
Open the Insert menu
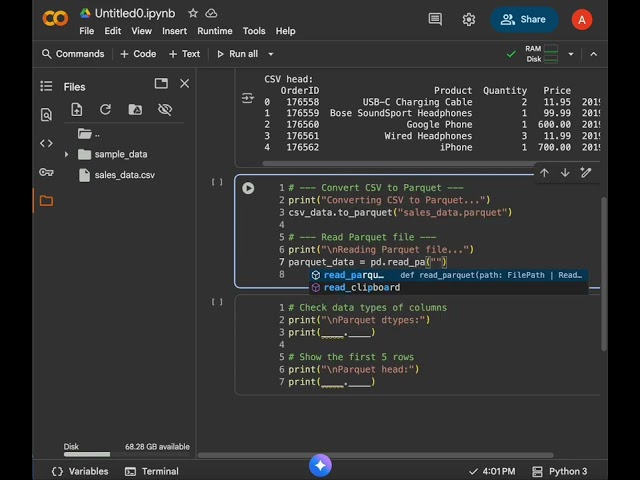click(174, 31)
